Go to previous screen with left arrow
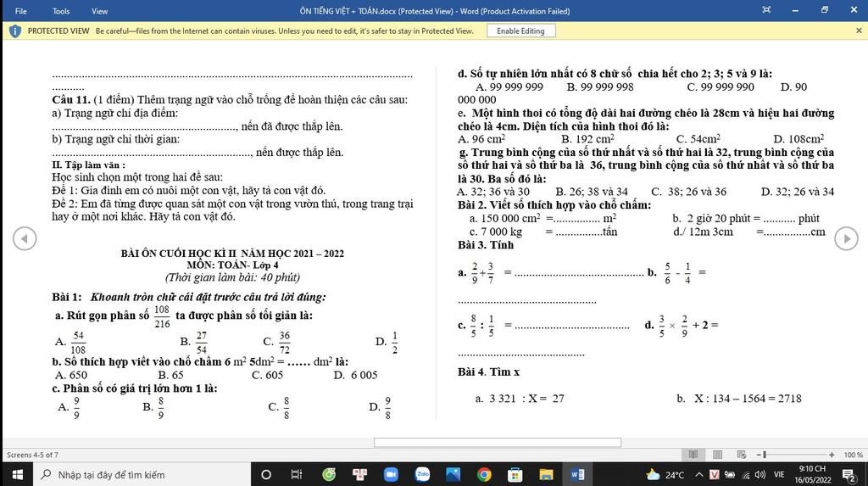Image resolution: width=868 pixels, height=486 pixels. 25,239
